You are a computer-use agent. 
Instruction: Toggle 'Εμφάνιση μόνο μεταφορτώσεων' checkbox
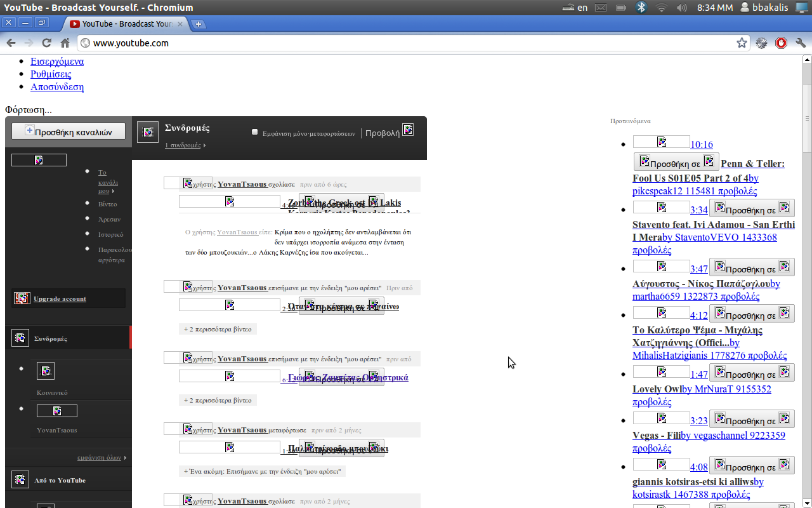(255, 132)
